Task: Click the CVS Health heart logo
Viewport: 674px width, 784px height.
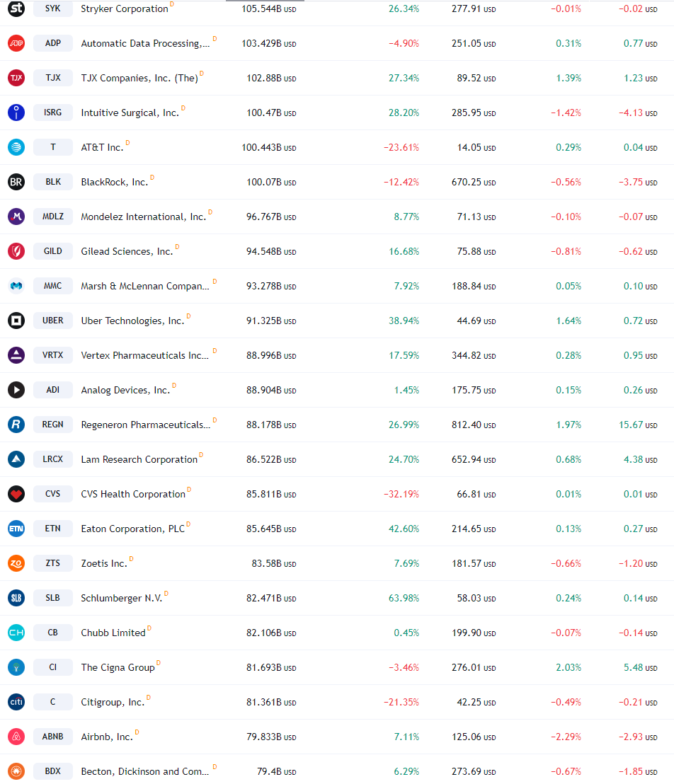Action: (x=16, y=494)
